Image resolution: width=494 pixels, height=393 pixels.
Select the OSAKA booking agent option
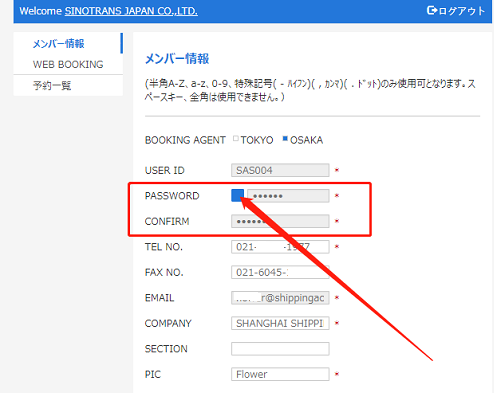285,138
